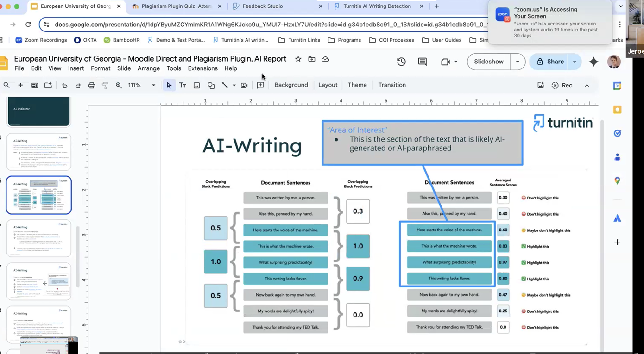Open the Zoom Recordings bookmark

[41, 40]
